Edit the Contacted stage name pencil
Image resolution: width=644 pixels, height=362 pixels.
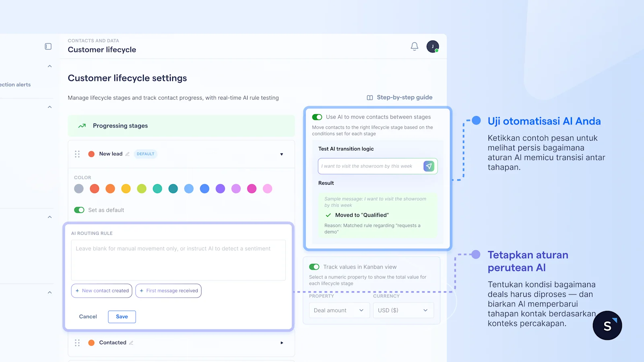click(131, 343)
